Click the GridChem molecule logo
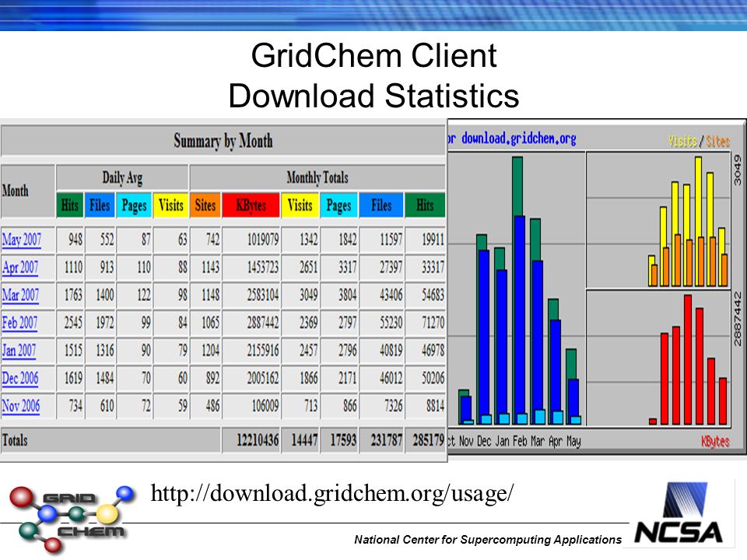The height and width of the screenshot is (560, 747). pos(72,519)
